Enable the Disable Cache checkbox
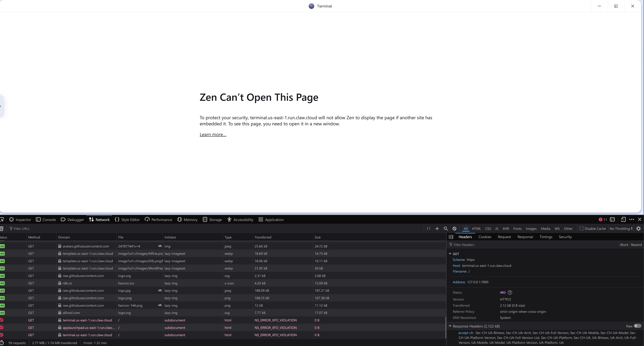Image resolution: width=644 pixels, height=346 pixels. (582, 228)
